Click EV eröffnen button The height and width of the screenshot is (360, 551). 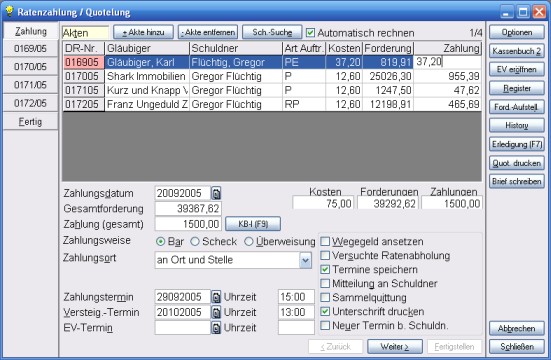[517, 70]
